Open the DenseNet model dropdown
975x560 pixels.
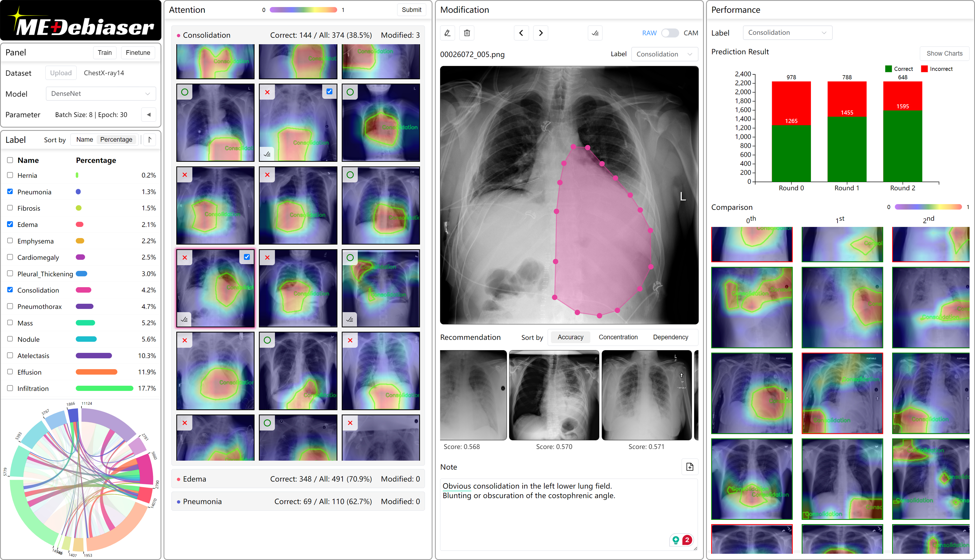(x=101, y=93)
